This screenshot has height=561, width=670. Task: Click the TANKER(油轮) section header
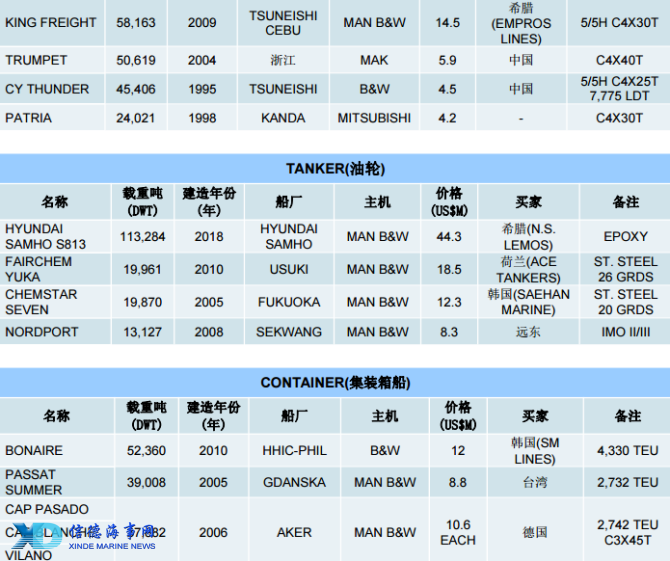coord(335,168)
